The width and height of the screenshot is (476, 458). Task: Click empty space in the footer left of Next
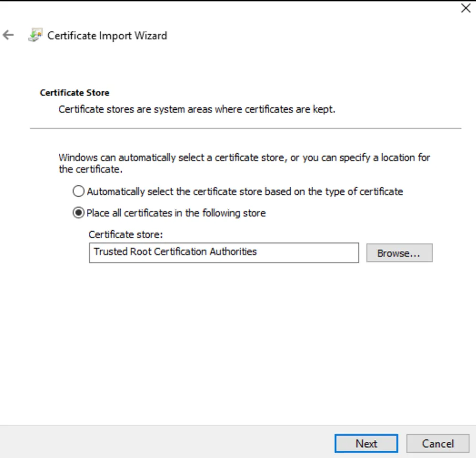167,443
